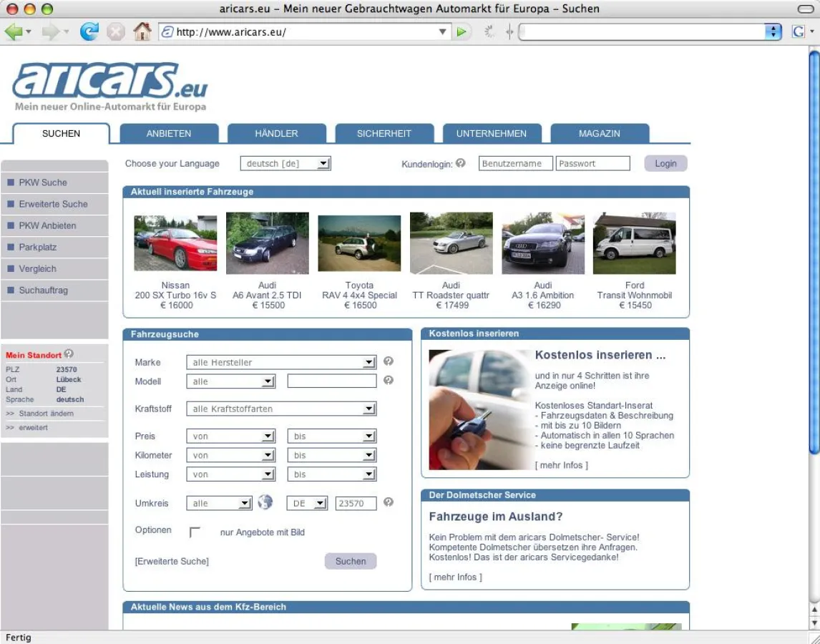Click the help icon next to the Modell field
The width and height of the screenshot is (820, 644).
click(388, 381)
